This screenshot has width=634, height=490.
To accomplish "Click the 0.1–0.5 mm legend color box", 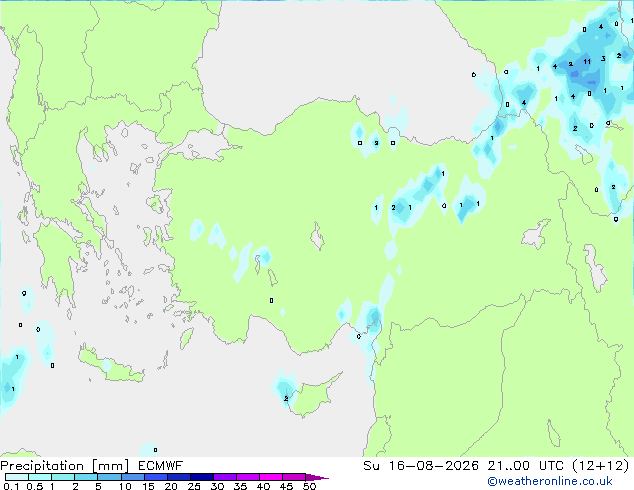I will pos(17,477).
